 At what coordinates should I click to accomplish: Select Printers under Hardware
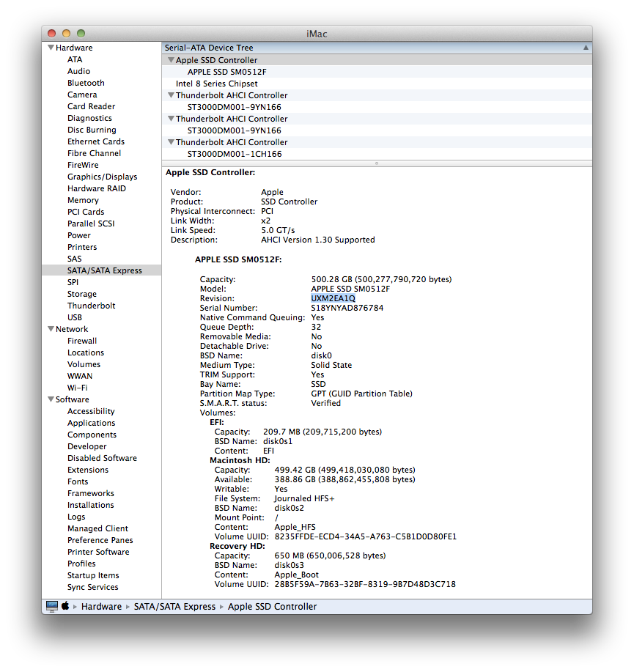coord(82,247)
